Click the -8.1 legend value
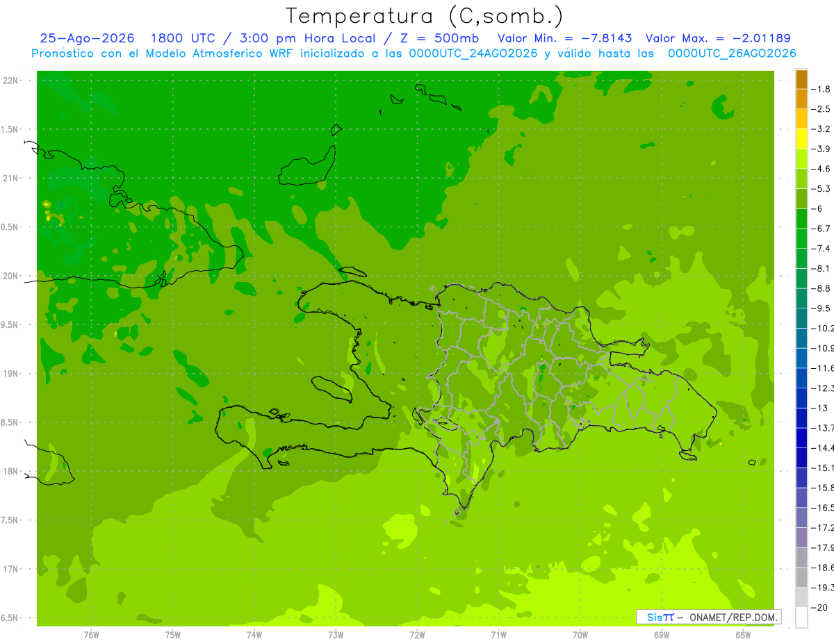Image resolution: width=834 pixels, height=644 pixels. coord(821,269)
